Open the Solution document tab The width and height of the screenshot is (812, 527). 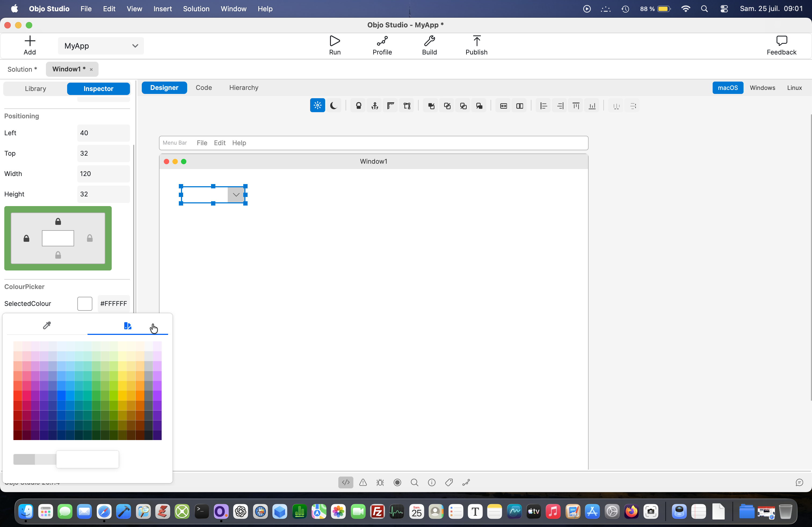tap(22, 69)
